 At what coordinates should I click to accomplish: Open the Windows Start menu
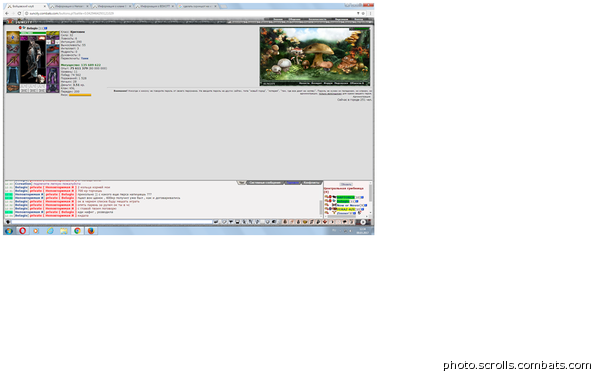(x=9, y=231)
